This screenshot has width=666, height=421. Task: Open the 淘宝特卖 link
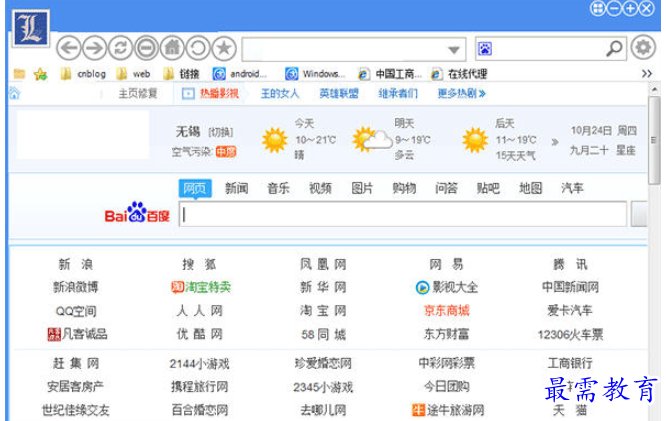(x=201, y=287)
